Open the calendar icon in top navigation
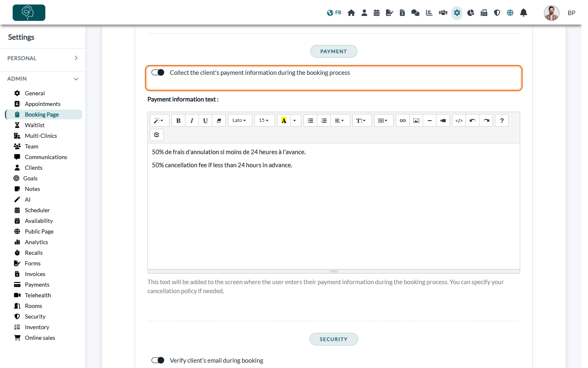This screenshot has height=368, width=588. pos(376,13)
